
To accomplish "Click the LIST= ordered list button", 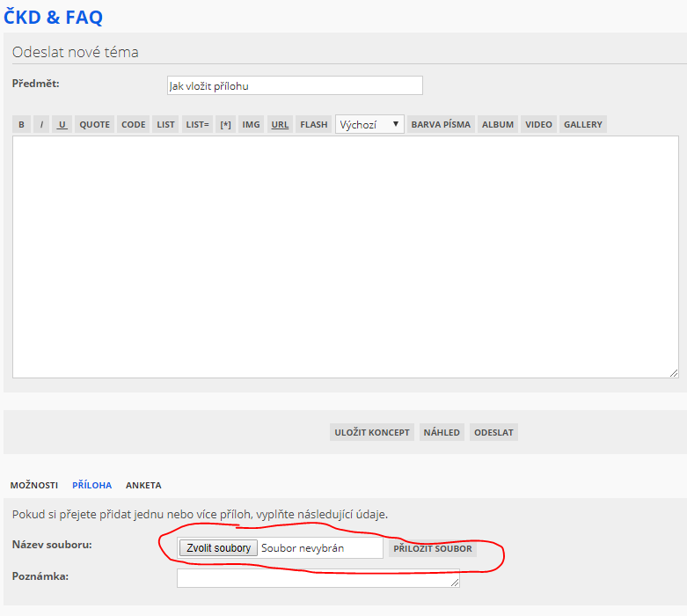I will (197, 125).
